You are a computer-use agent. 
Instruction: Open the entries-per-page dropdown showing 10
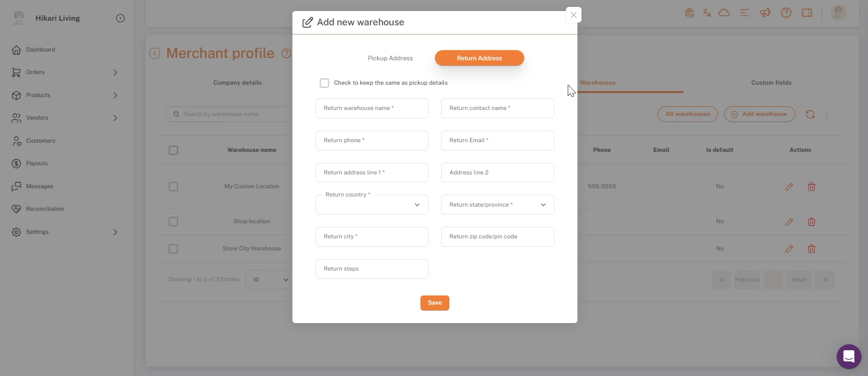[x=270, y=280]
